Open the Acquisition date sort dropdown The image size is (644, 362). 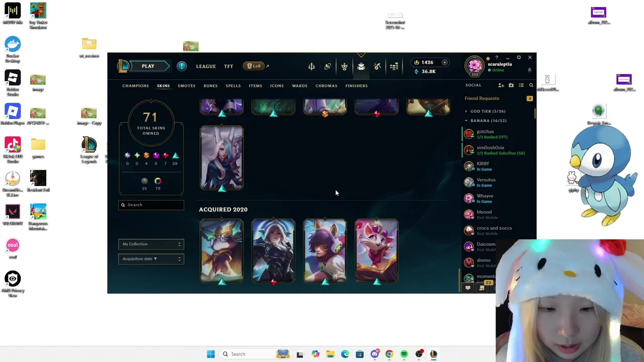click(x=151, y=258)
